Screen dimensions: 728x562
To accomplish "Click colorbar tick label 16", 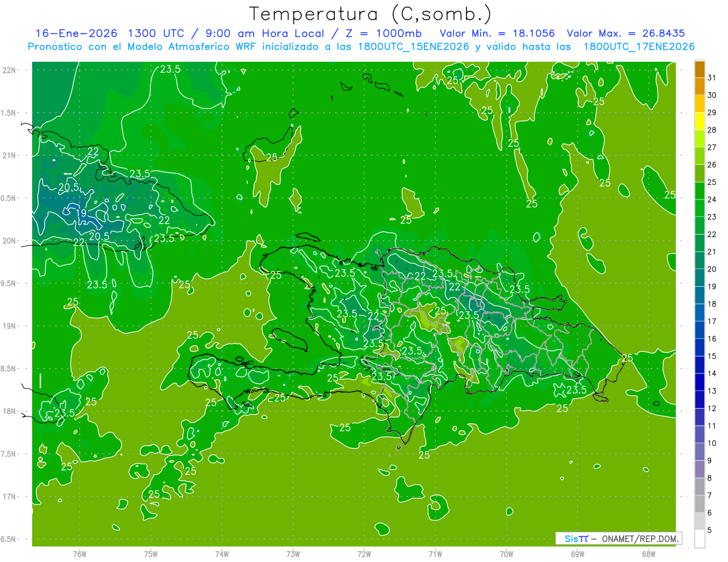I will coord(712,339).
